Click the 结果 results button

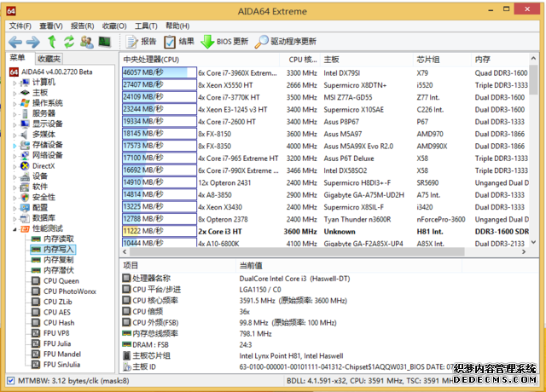(x=179, y=42)
